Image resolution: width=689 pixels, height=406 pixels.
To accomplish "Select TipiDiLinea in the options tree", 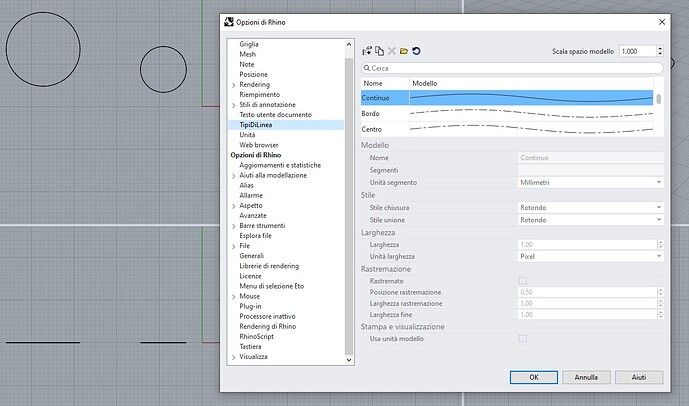I will point(256,125).
